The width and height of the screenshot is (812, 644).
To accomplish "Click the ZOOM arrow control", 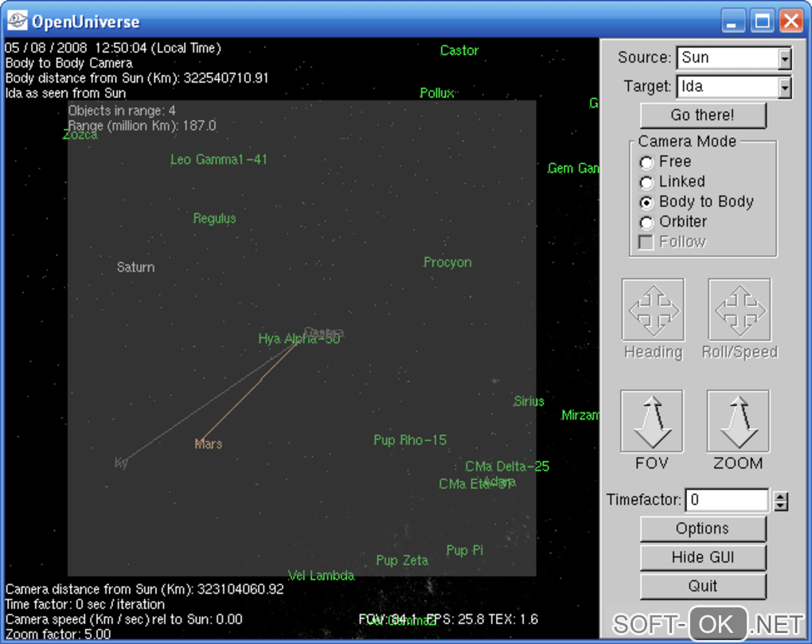I will tap(738, 421).
